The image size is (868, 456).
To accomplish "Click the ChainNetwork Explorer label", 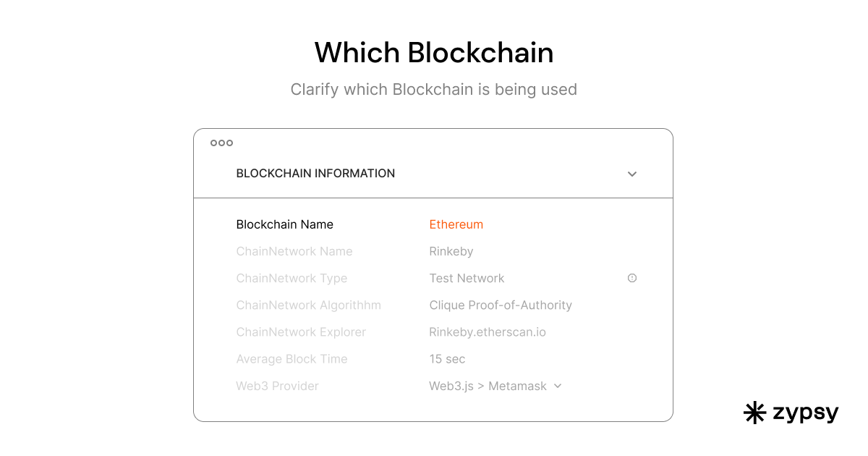I will pos(300,332).
